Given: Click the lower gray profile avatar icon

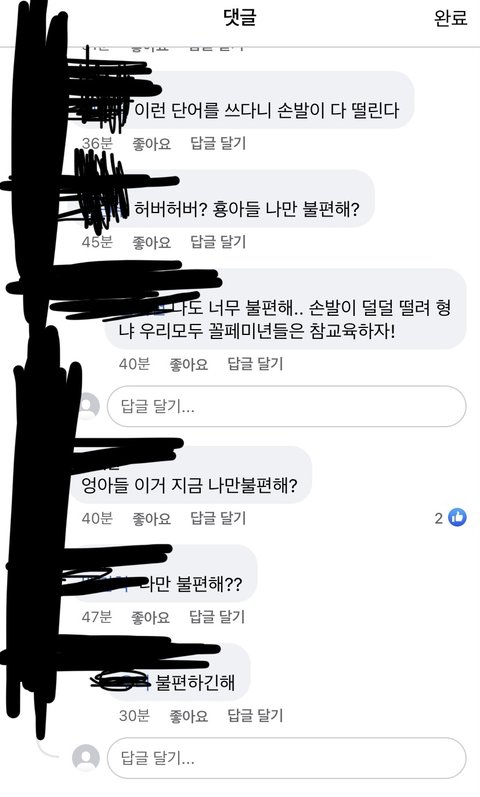Looking at the screenshot, I should click(x=86, y=757).
